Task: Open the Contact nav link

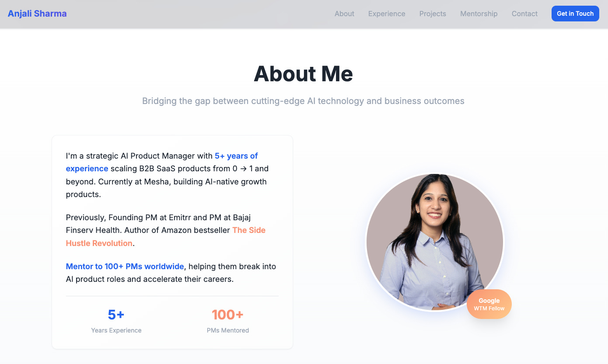Action: tap(524, 14)
